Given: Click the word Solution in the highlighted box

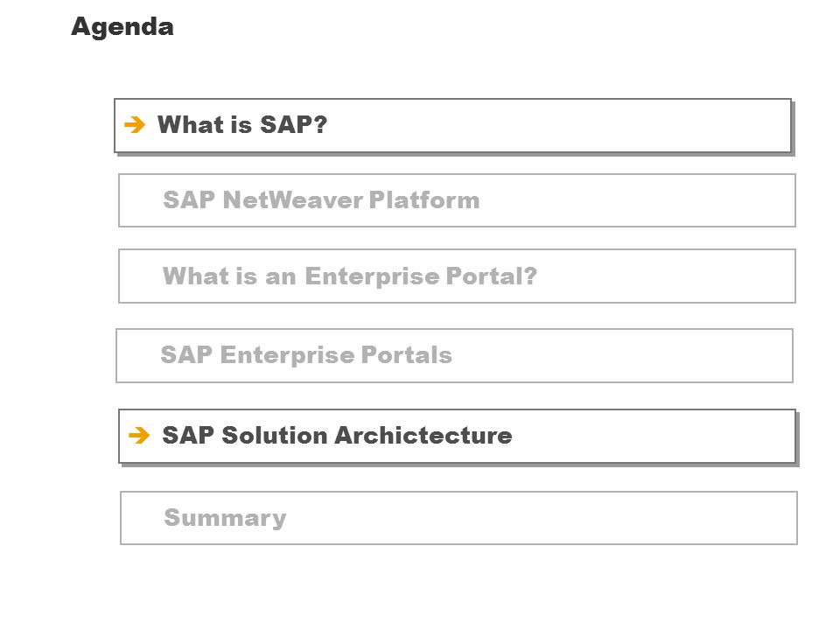Looking at the screenshot, I should click(274, 435).
